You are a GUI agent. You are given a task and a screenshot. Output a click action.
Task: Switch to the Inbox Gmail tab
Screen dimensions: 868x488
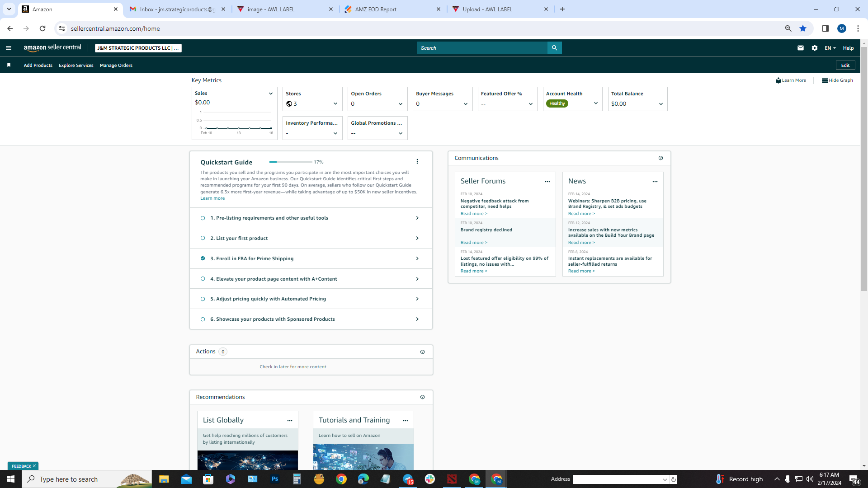(x=178, y=9)
